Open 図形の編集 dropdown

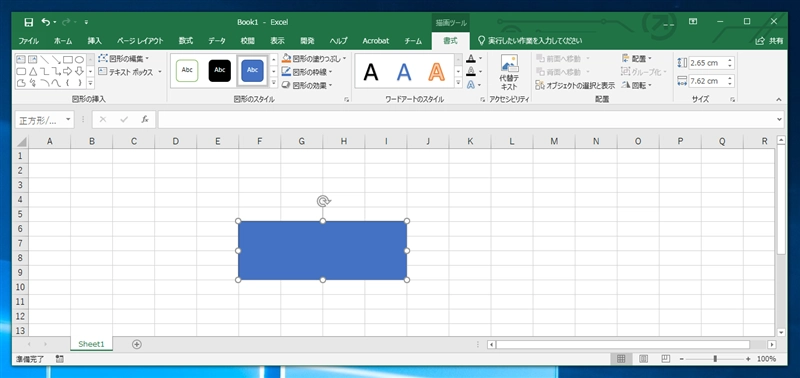[124, 59]
